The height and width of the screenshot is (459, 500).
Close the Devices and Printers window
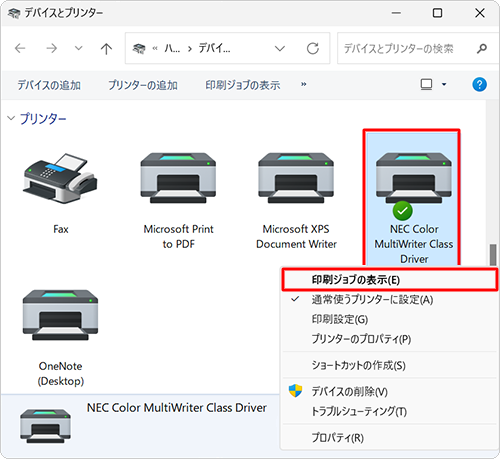[480, 13]
